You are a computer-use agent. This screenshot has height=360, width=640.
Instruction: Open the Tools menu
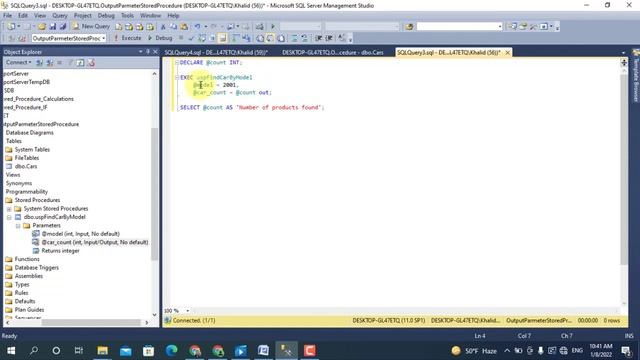point(127,16)
